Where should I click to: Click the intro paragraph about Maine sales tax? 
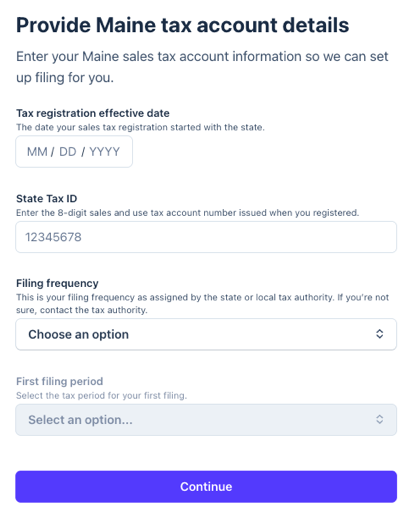[202, 67]
